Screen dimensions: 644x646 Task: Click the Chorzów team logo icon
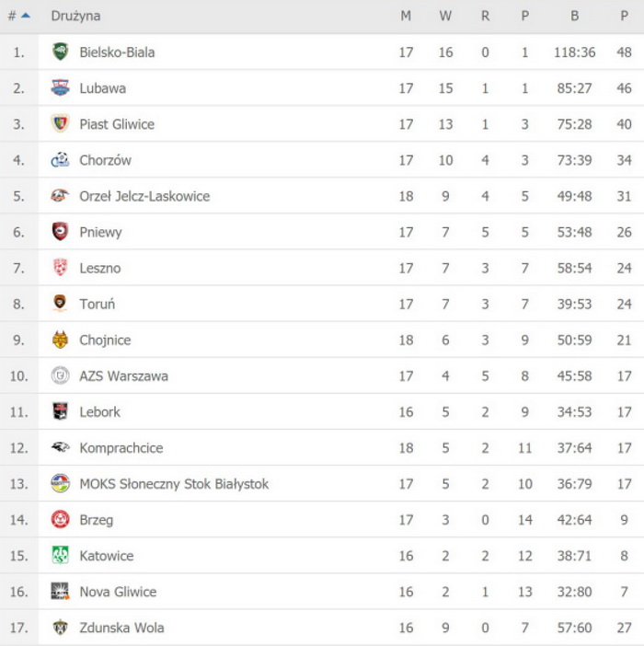pyautogui.click(x=60, y=160)
